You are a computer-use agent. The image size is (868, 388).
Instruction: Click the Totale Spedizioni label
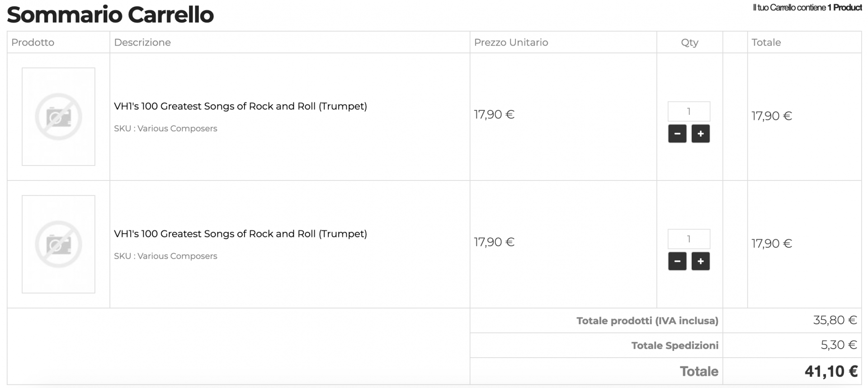[x=675, y=345]
